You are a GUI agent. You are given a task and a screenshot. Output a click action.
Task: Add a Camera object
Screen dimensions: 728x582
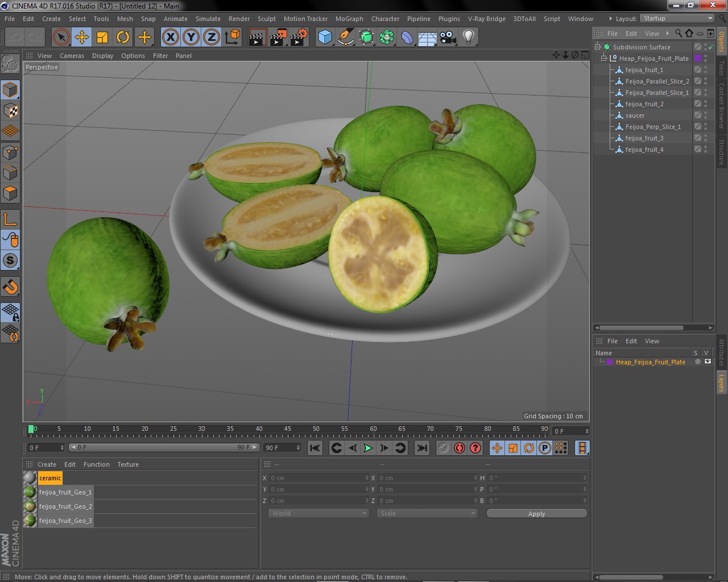(448, 38)
